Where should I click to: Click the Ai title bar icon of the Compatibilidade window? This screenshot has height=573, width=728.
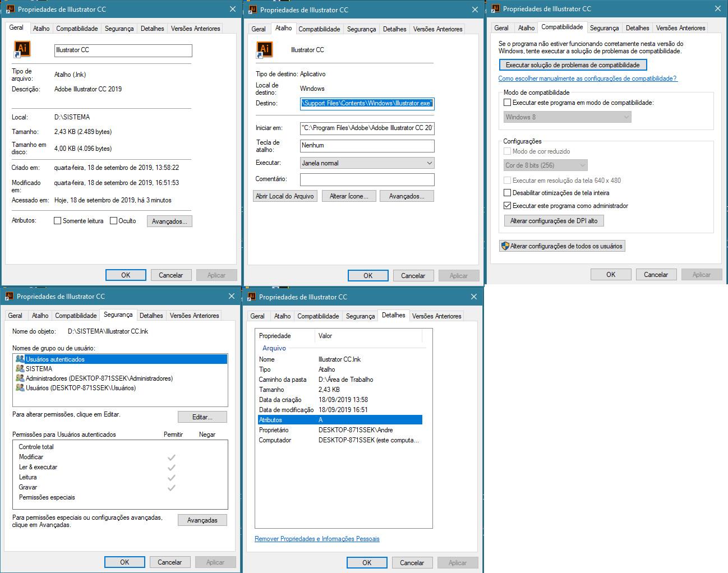[x=496, y=8]
